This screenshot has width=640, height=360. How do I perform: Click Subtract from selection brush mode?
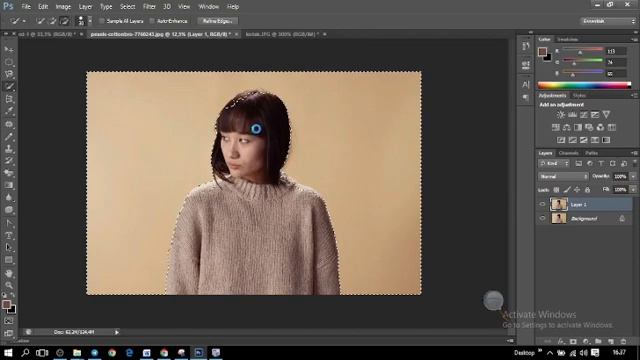(64, 21)
